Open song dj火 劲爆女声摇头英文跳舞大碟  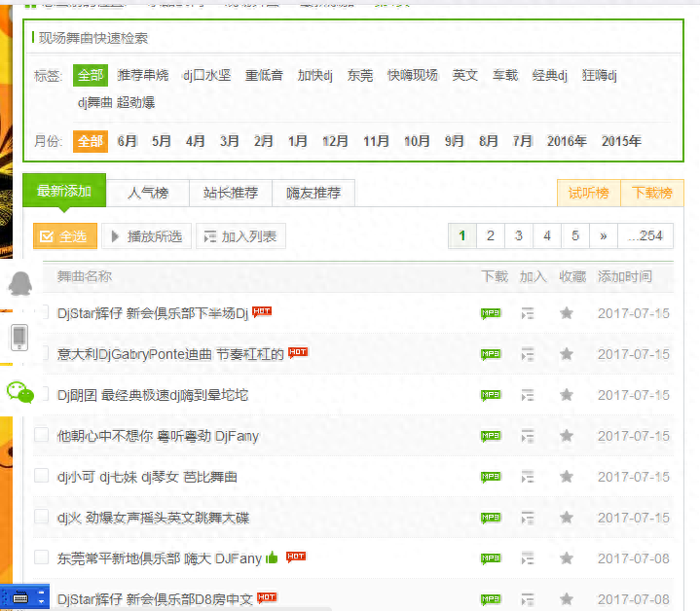(153, 518)
